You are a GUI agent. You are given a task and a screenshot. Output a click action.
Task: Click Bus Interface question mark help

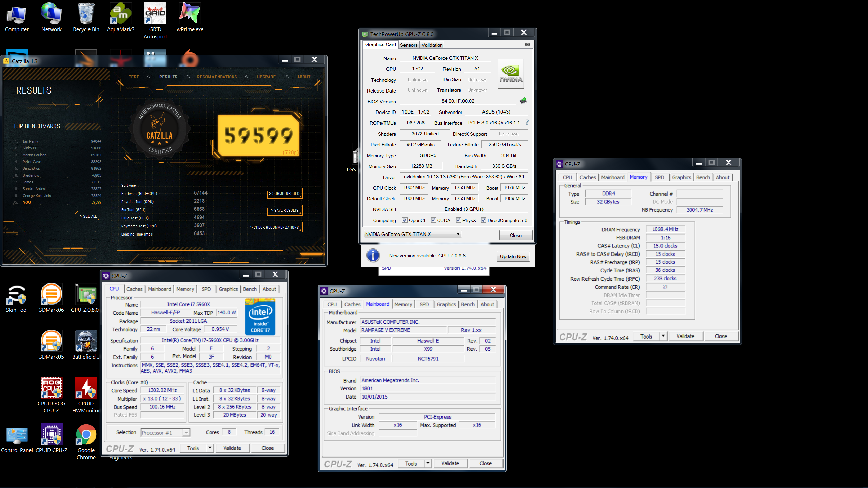pyautogui.click(x=527, y=123)
